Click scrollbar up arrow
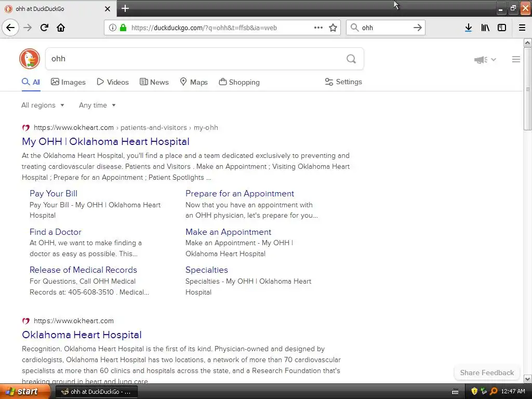Screen dimensions: 532x399 pos(527,43)
